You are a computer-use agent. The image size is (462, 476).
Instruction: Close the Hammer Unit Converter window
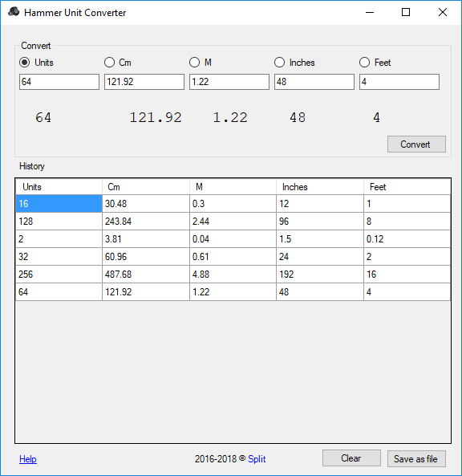443,13
